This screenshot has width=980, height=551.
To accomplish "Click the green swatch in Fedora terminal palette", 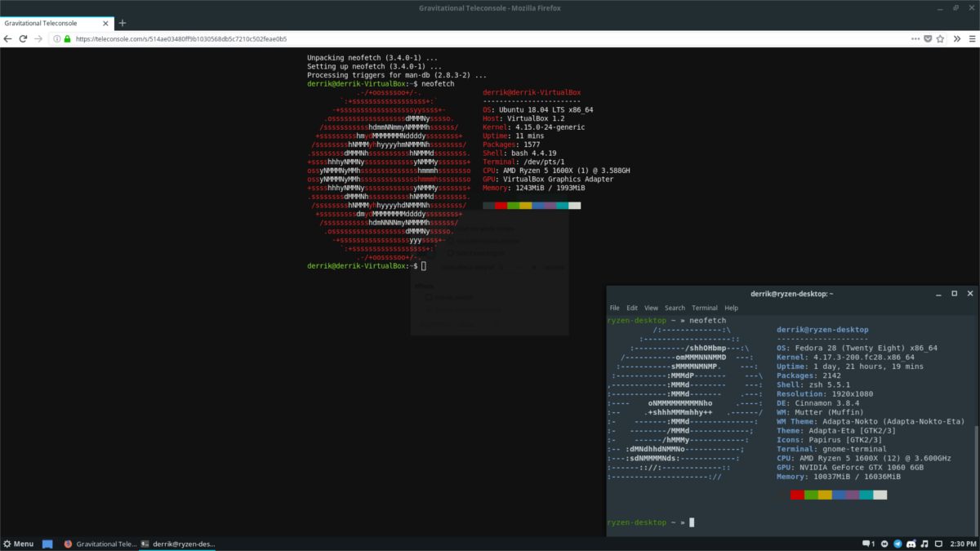I will click(x=811, y=495).
